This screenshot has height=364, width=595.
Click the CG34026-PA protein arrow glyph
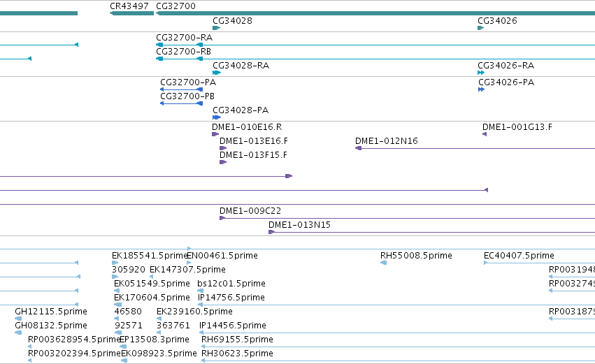[x=482, y=89]
